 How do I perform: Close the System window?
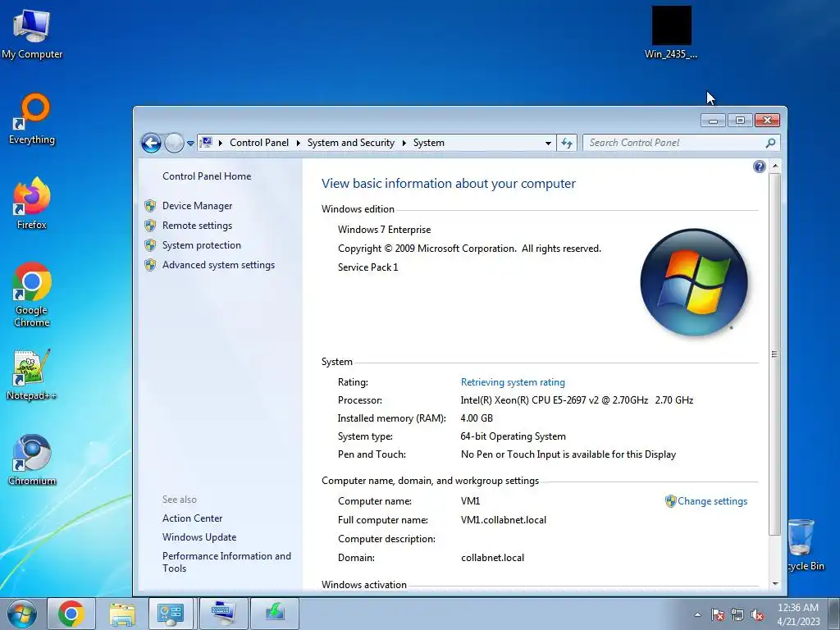[x=767, y=121]
